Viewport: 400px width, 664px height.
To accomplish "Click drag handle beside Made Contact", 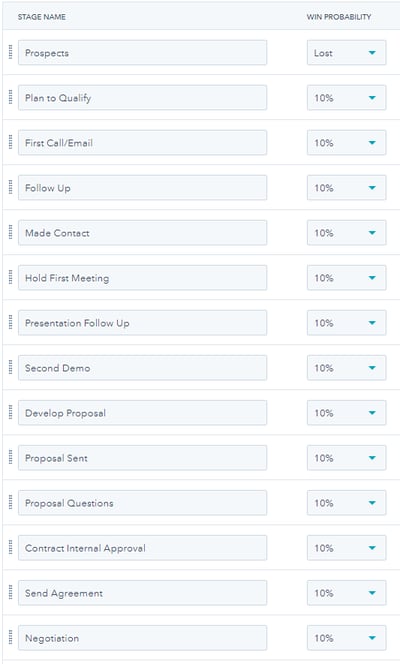I will [11, 232].
